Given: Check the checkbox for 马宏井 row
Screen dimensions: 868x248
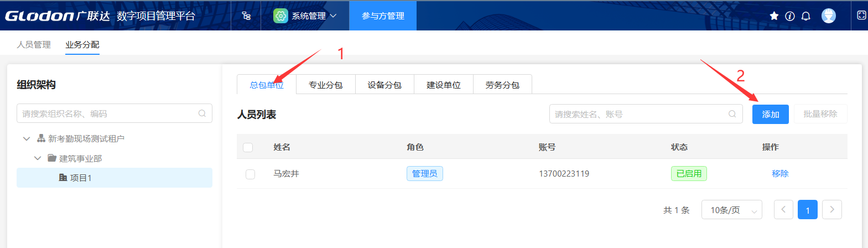Looking at the screenshot, I should click(x=250, y=174).
